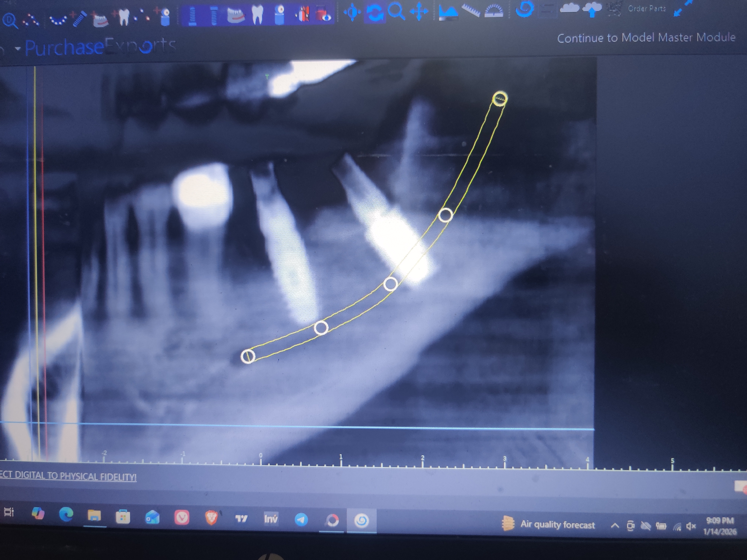
Task: Click the top yellow nerve endpoint marker
Action: pos(500,99)
